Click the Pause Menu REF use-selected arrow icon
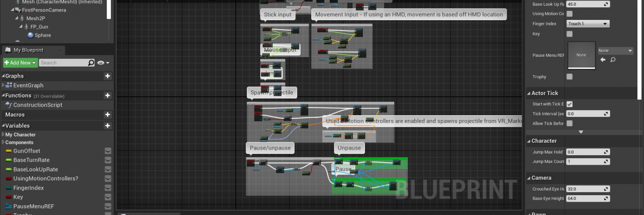 (603, 60)
